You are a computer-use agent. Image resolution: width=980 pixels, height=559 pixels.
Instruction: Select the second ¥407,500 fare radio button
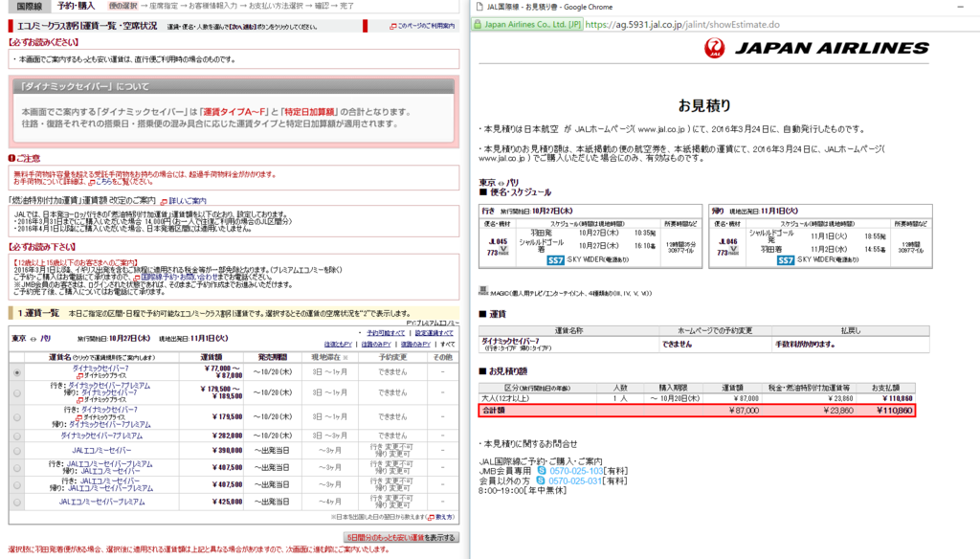point(17,484)
